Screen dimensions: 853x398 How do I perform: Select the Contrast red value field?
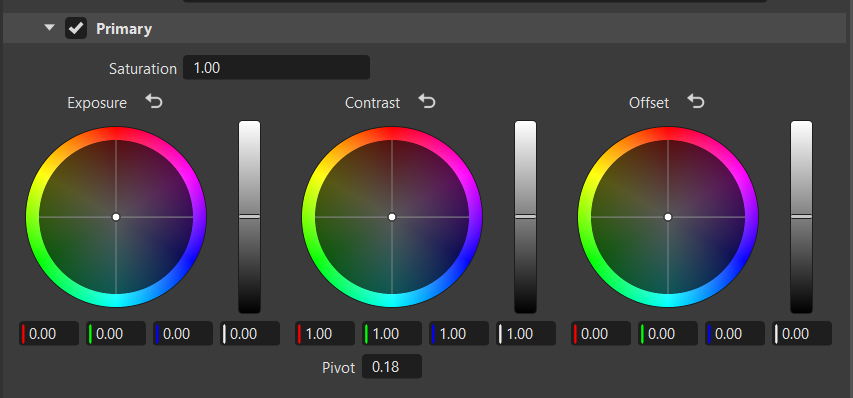click(325, 333)
